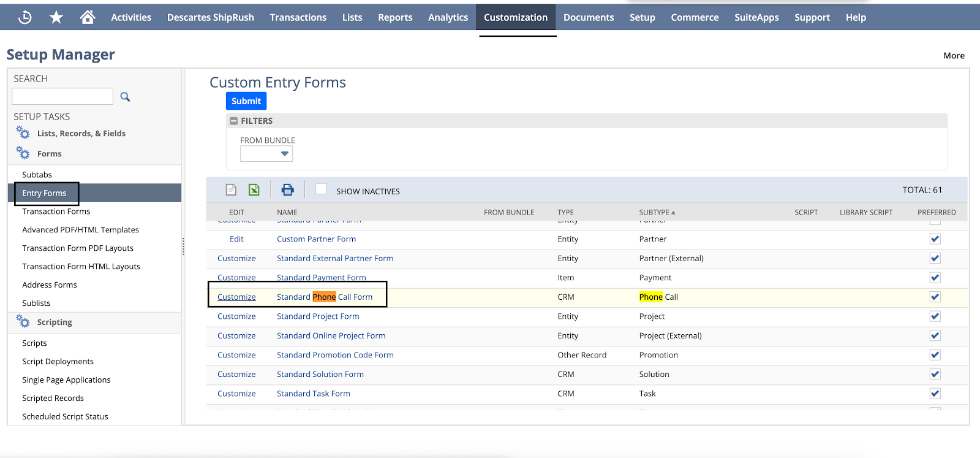Toggle Preferred checkbox for Standard Promotion Code Form
The width and height of the screenshot is (980, 458).
click(935, 355)
